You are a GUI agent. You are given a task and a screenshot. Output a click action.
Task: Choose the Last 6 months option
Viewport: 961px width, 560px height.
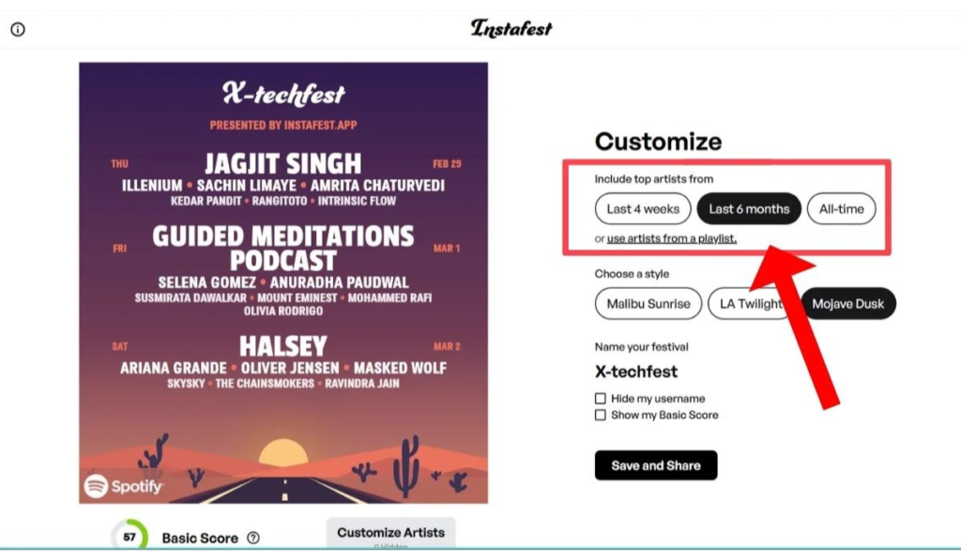coord(749,209)
